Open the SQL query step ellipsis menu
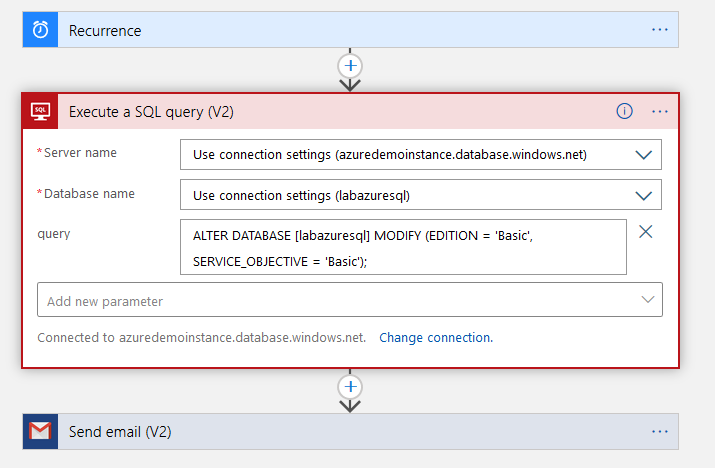The image size is (715, 468). pos(660,112)
